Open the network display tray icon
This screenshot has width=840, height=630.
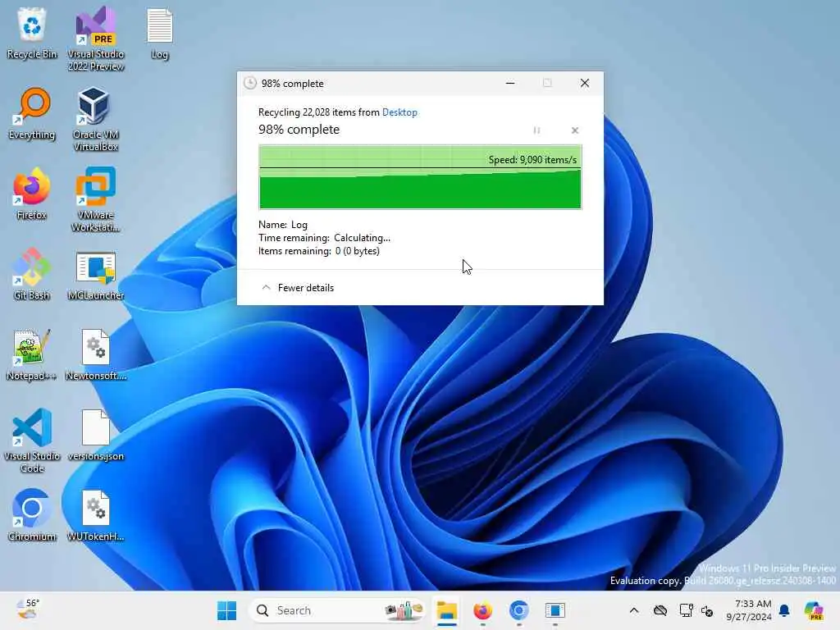(x=686, y=610)
